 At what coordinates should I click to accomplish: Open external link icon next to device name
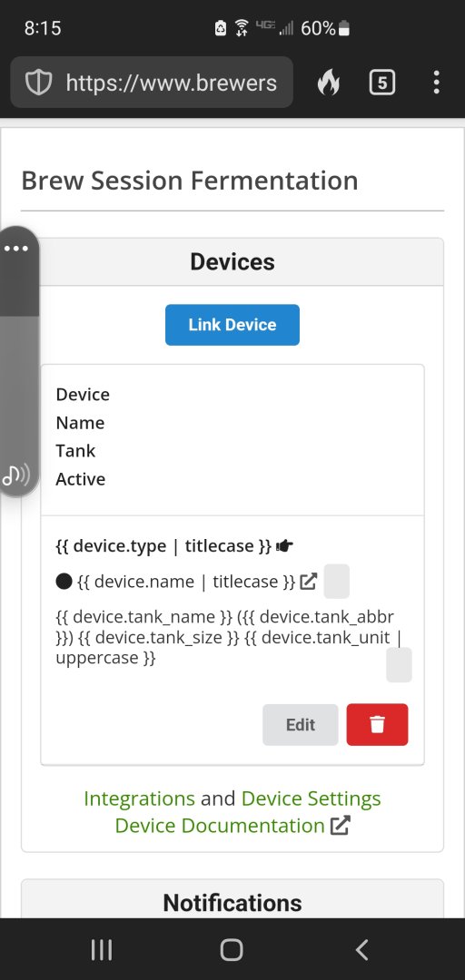[x=309, y=582]
